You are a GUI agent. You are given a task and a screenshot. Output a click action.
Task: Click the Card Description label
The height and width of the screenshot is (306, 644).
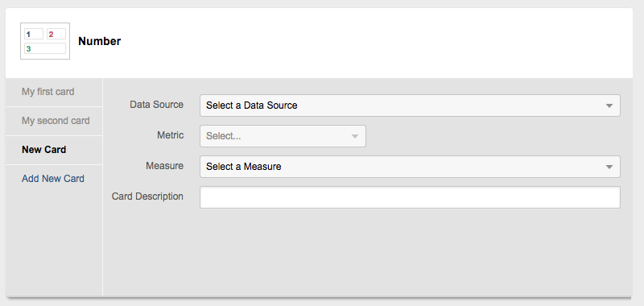147,196
